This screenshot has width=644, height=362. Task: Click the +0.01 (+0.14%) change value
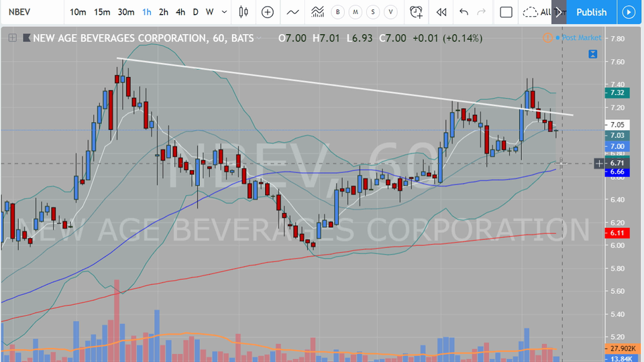[447, 38]
